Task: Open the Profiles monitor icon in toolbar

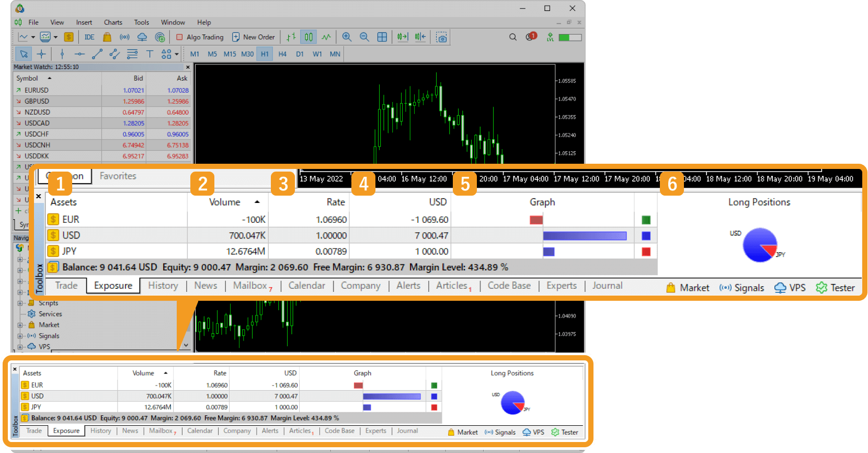Action: pos(45,37)
